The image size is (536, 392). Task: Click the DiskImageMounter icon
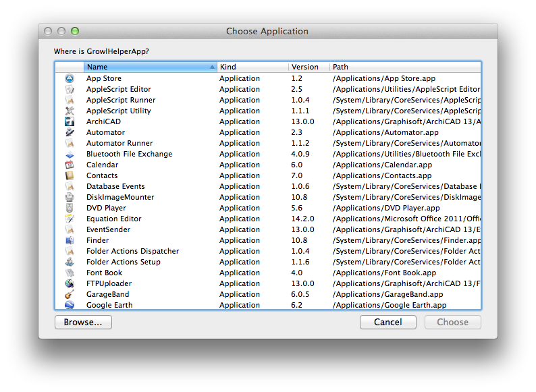coord(70,197)
